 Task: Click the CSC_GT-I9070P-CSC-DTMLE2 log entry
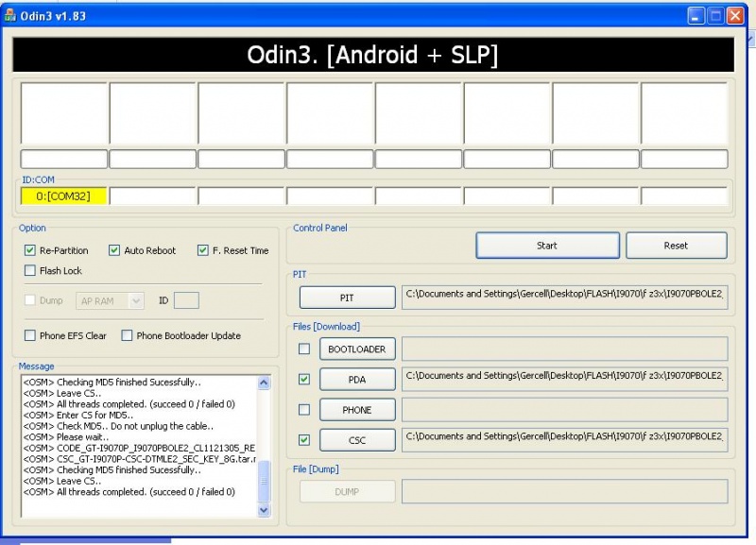(x=140, y=459)
